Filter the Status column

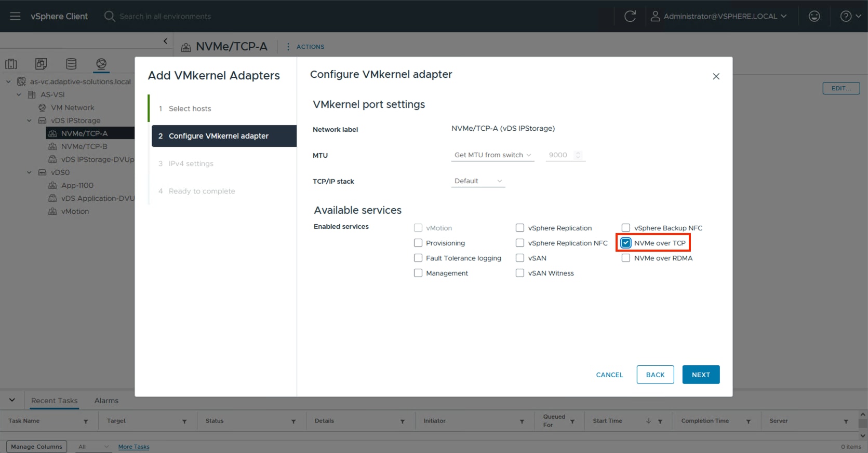click(293, 421)
